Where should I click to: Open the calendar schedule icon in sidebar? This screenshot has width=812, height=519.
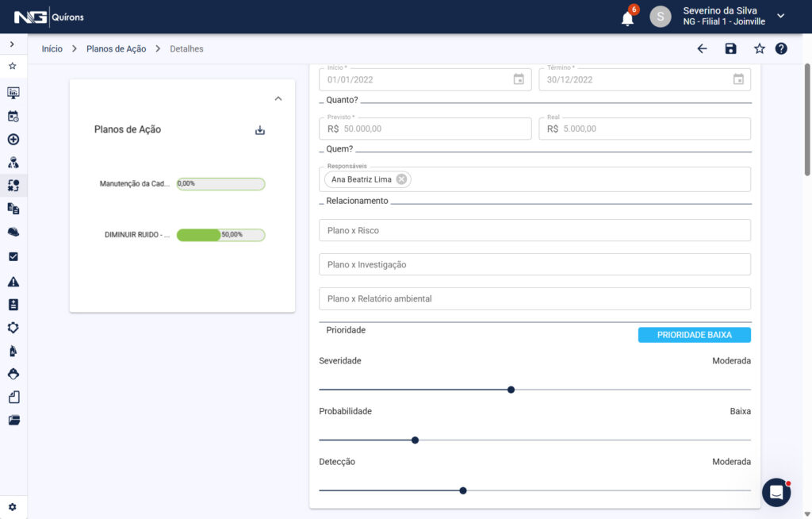[13, 116]
